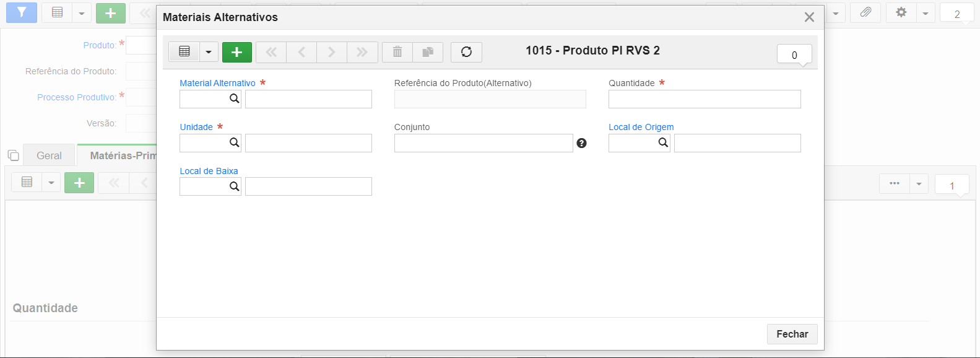Click the Fechar button
The width and height of the screenshot is (980, 358).
(x=792, y=334)
